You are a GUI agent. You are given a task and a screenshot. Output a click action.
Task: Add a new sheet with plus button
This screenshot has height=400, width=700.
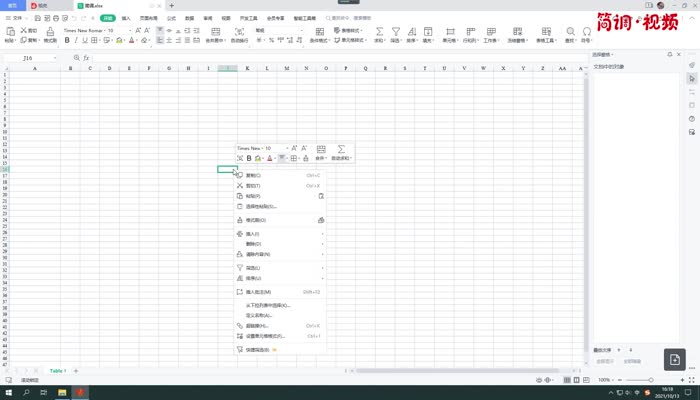pos(76,370)
